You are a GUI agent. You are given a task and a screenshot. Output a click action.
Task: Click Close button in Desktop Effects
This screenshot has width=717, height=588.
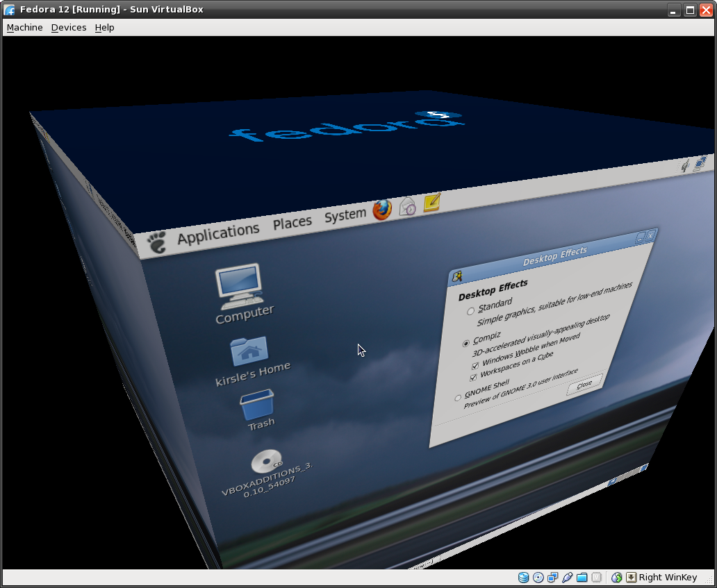coord(584,384)
